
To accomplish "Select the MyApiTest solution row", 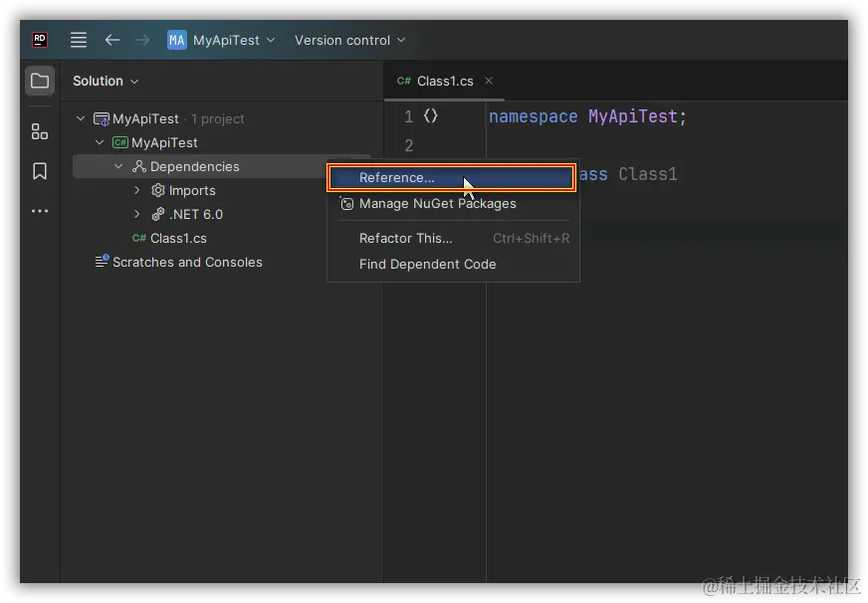I will 221,118.
